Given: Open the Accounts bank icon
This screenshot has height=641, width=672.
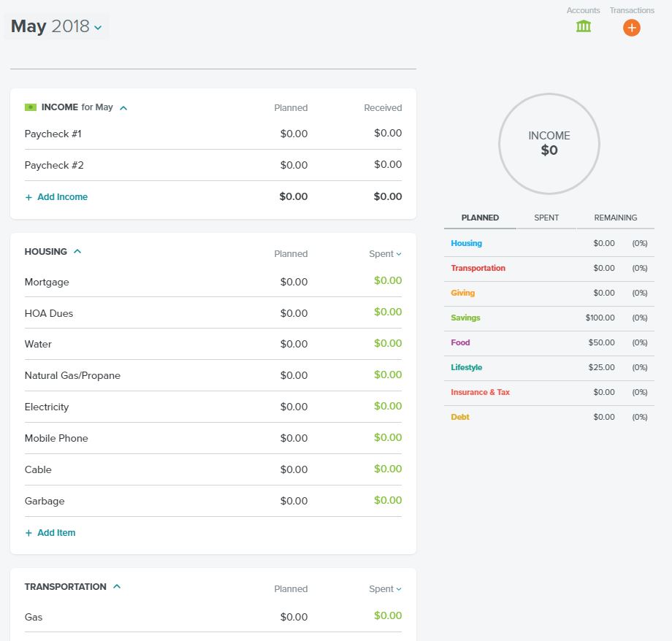Looking at the screenshot, I should pos(584,26).
